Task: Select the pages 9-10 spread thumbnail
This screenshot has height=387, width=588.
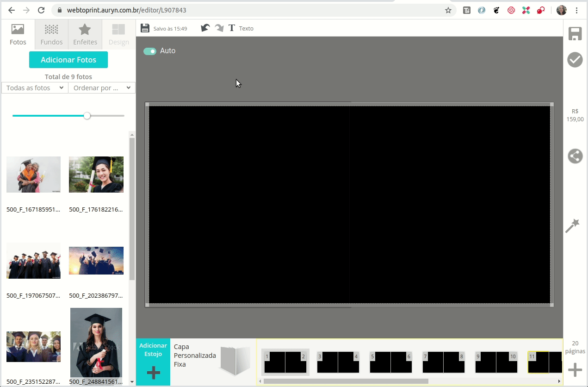Action: pos(496,362)
